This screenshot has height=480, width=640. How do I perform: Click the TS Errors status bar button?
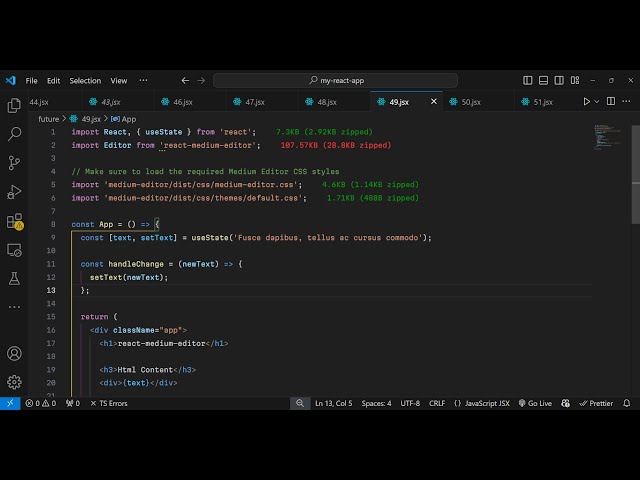(108, 403)
